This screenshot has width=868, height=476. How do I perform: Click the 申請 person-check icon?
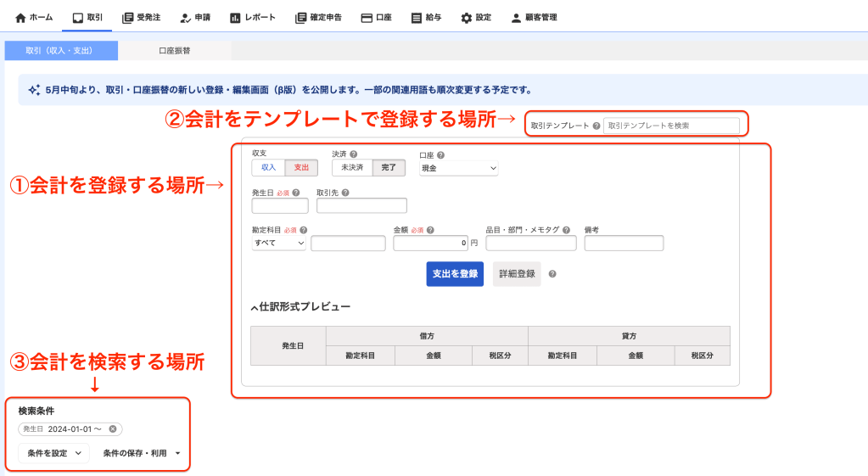click(x=186, y=18)
